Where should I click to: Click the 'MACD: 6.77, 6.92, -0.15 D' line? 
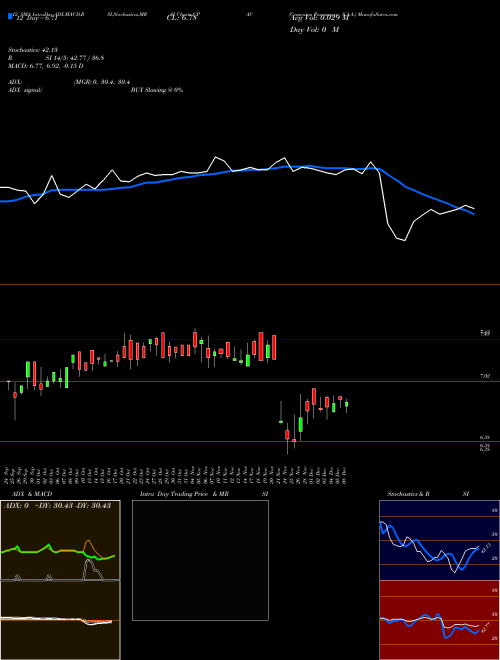(x=45, y=66)
